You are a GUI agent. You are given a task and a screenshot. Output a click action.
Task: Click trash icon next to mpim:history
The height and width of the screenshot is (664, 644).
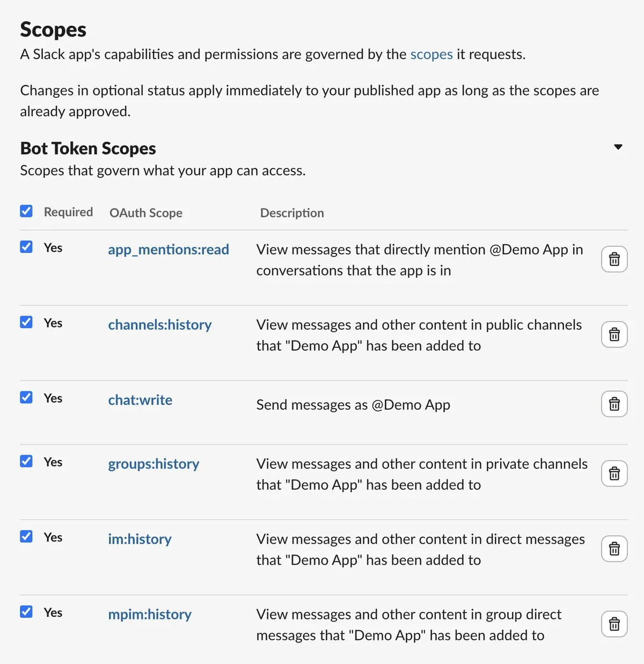[614, 624]
